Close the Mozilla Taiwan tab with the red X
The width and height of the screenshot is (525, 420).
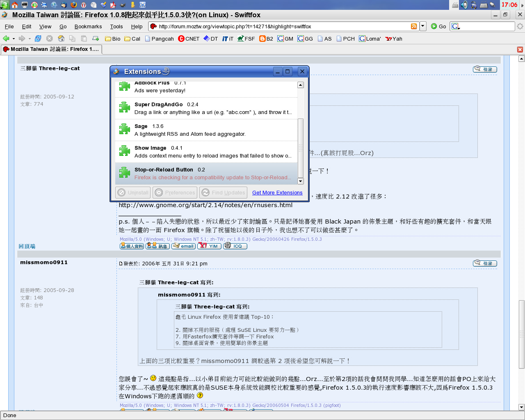[520, 49]
